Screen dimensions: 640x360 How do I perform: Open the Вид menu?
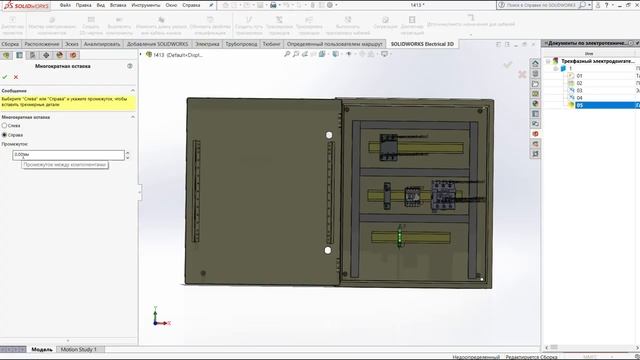pos(100,5)
